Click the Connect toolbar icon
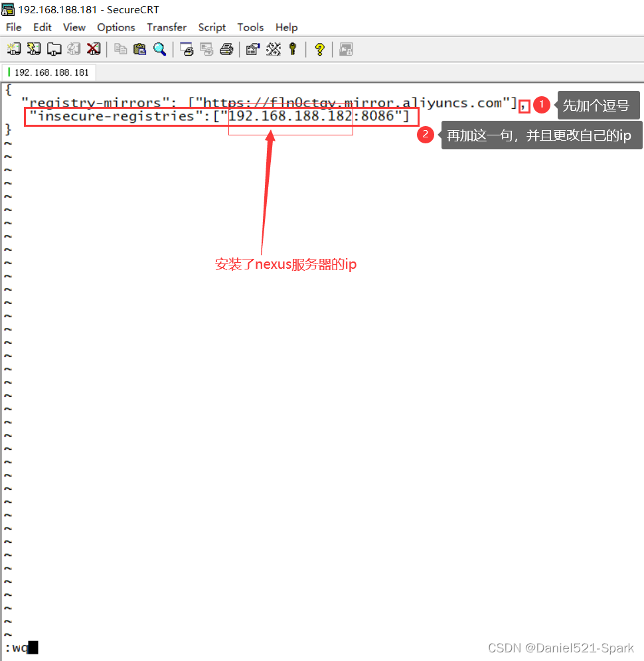The height and width of the screenshot is (661, 644). tap(13, 49)
